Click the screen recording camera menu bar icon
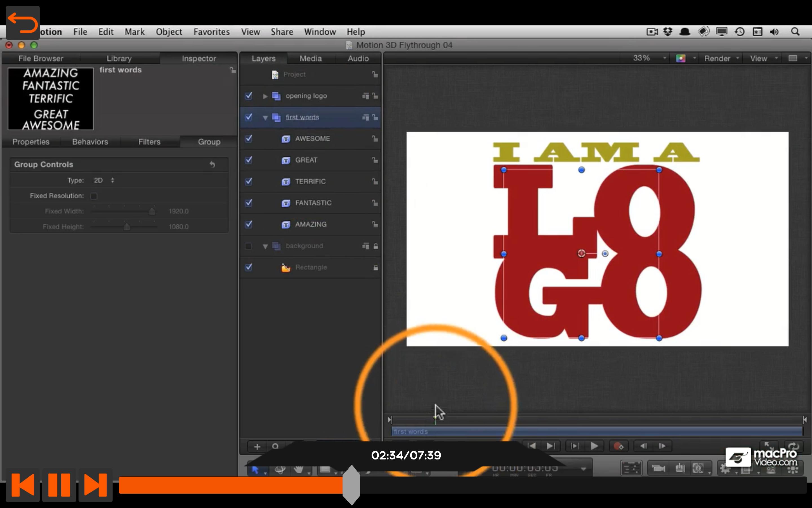The image size is (812, 508). (652, 32)
